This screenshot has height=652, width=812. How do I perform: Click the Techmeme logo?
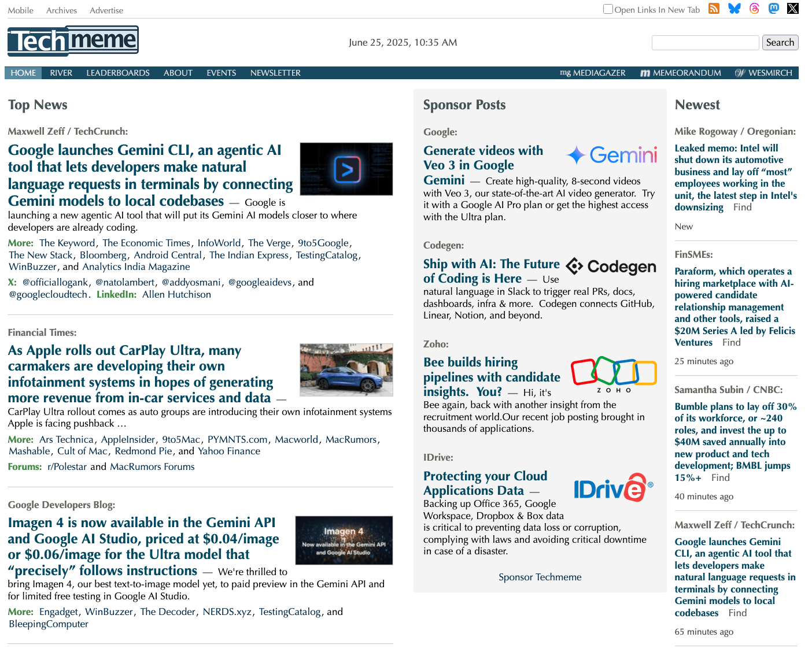click(x=73, y=40)
